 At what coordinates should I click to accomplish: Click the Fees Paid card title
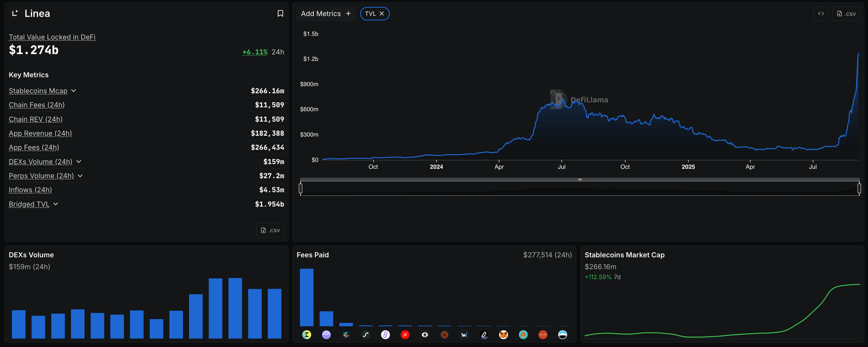(x=312, y=255)
